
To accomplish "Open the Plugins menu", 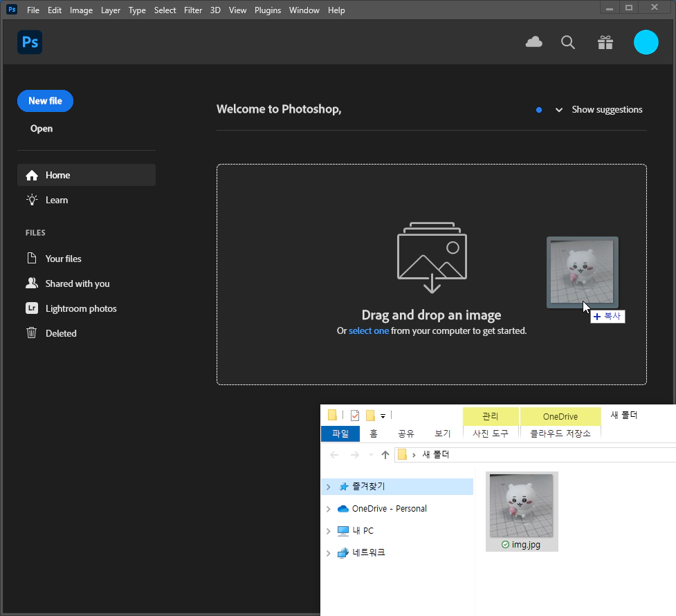I will (267, 10).
